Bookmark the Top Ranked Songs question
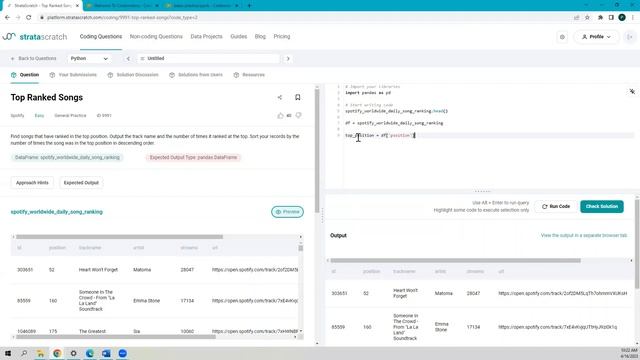Screen dimensions: 640x360 coord(298,97)
